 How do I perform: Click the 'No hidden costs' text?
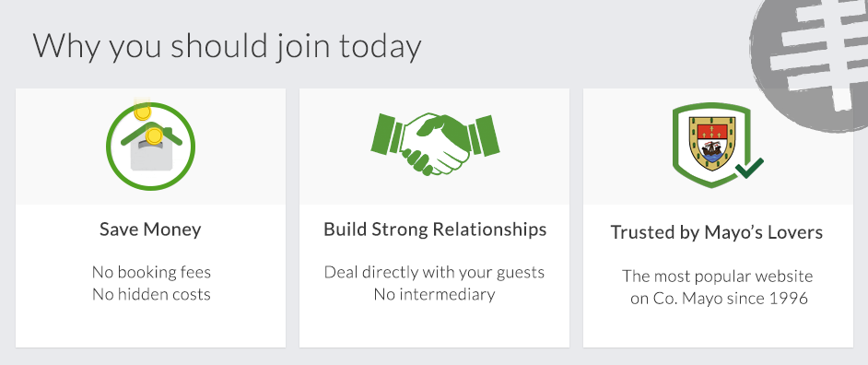click(x=151, y=293)
